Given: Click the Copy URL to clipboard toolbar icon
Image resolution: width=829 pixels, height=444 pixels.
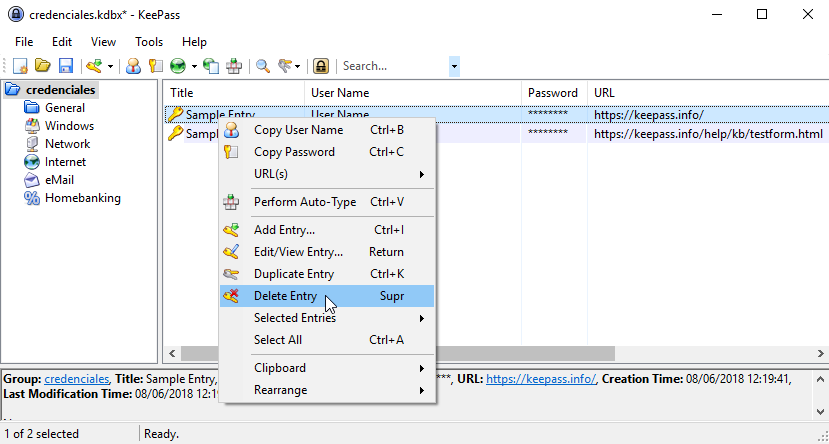Looking at the screenshot, I should [211, 66].
